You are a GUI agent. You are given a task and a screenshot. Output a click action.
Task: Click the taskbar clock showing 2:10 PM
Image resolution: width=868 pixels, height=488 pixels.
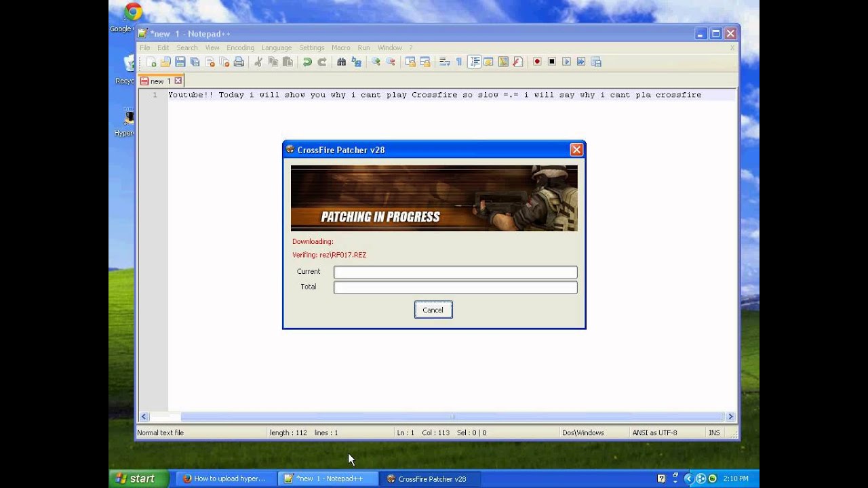coord(736,479)
